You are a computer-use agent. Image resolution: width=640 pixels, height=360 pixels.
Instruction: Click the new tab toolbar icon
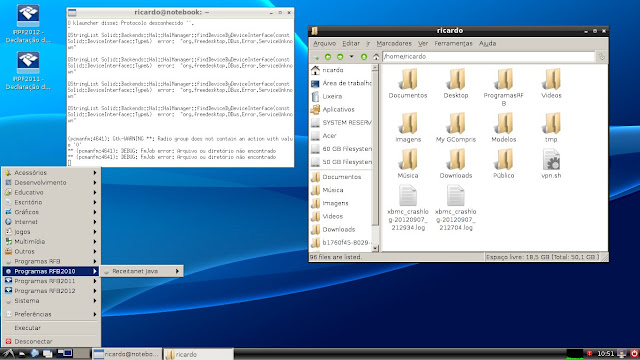(316, 57)
